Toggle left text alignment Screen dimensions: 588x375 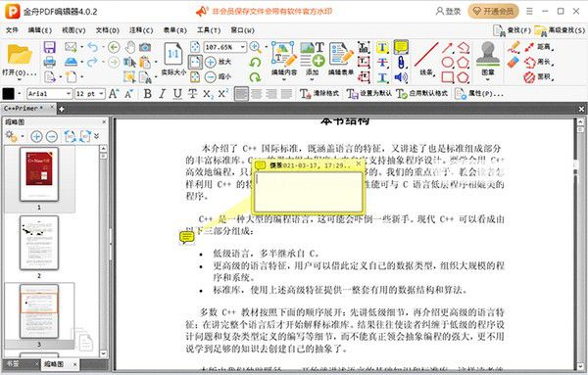pyautogui.click(x=241, y=94)
